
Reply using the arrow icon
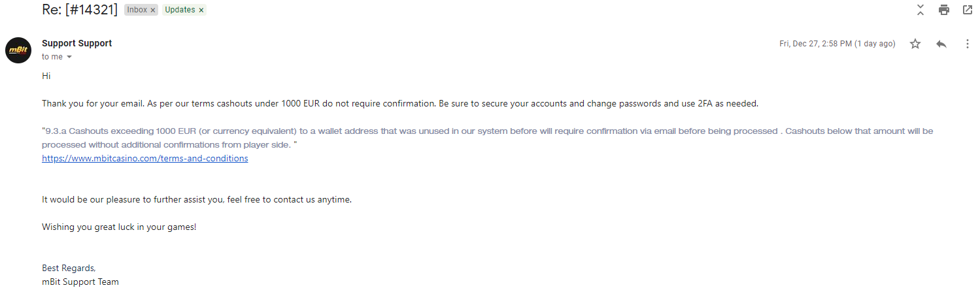[x=941, y=44]
